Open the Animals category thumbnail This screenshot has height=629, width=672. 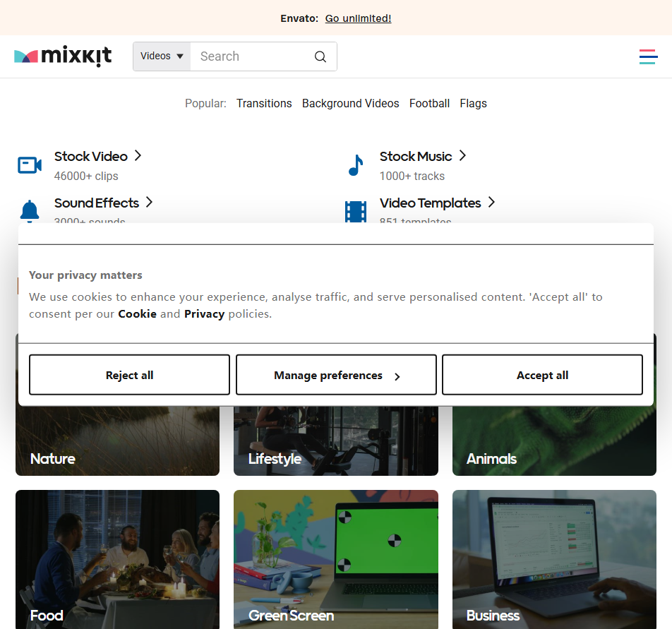(555, 441)
